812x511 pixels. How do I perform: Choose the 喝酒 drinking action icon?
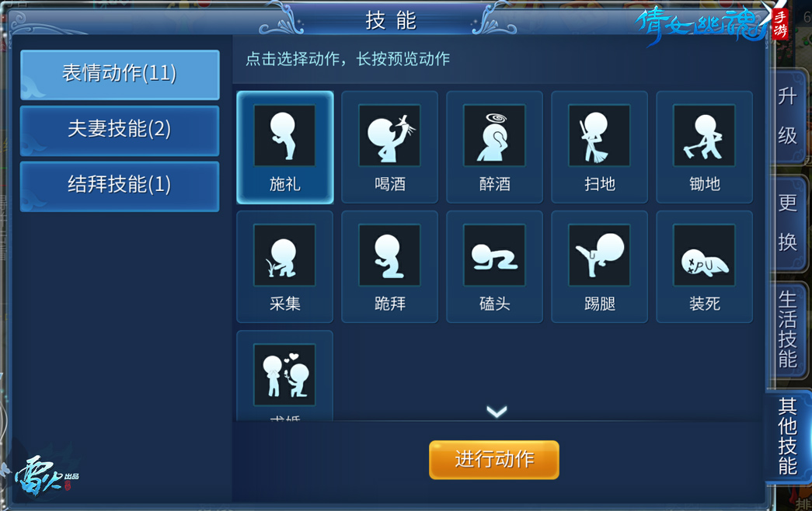(x=389, y=135)
